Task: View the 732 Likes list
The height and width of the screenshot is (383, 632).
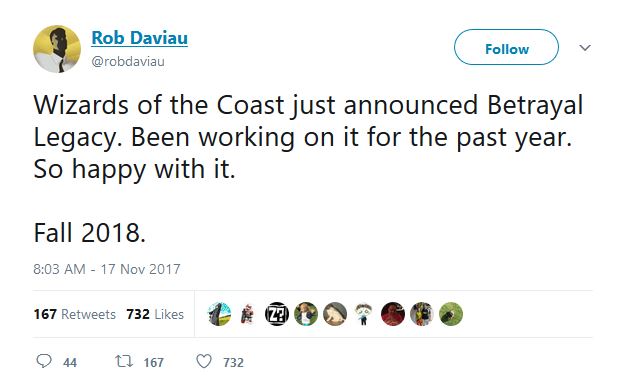Action: tap(155, 314)
